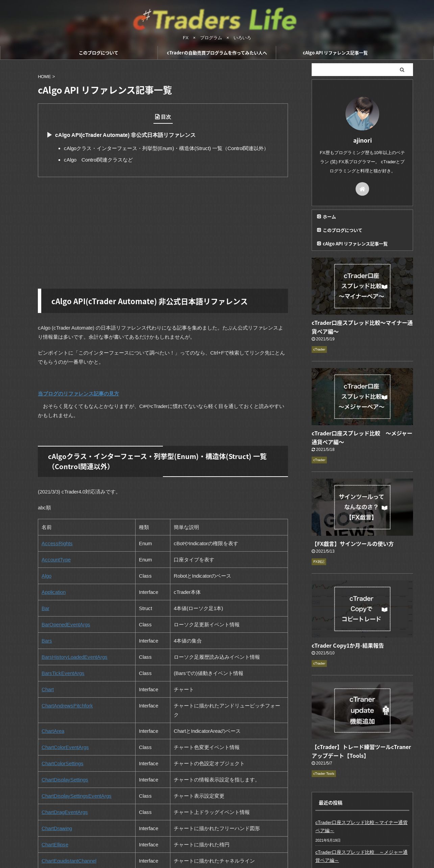Screen dimensions: 434x868
Task: Open the ChartDisplaySettings reference link
Action: [x=65, y=780]
